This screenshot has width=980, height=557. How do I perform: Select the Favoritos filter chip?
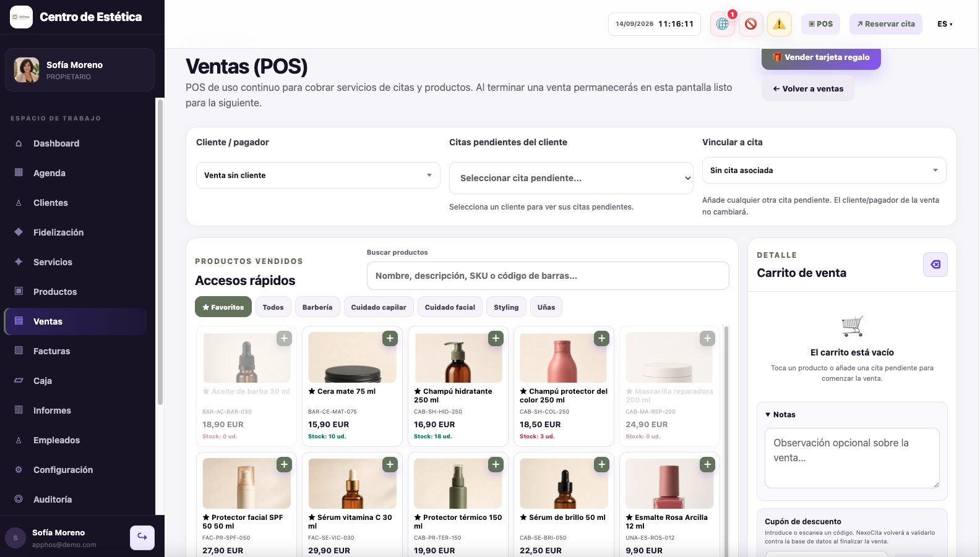tap(223, 307)
